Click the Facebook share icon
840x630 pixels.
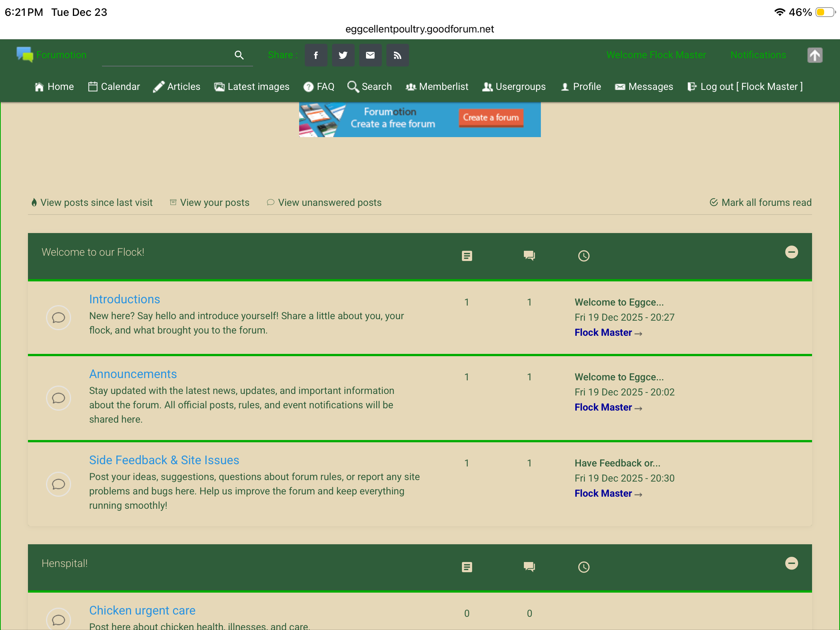(x=316, y=56)
